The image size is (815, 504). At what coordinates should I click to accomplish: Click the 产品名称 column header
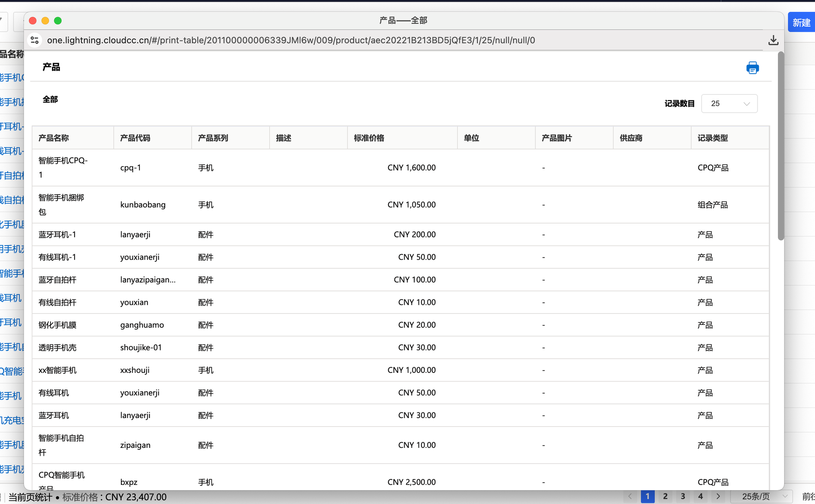point(54,138)
